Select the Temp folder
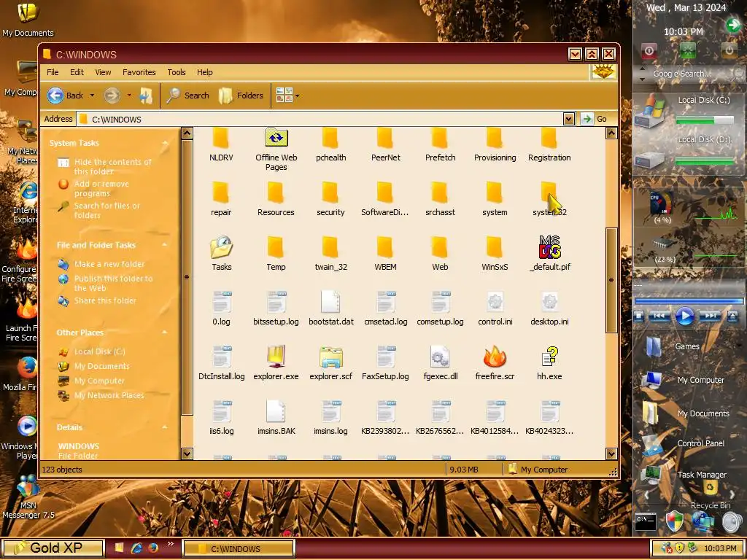Viewport: 747px width, 560px height. [276, 254]
